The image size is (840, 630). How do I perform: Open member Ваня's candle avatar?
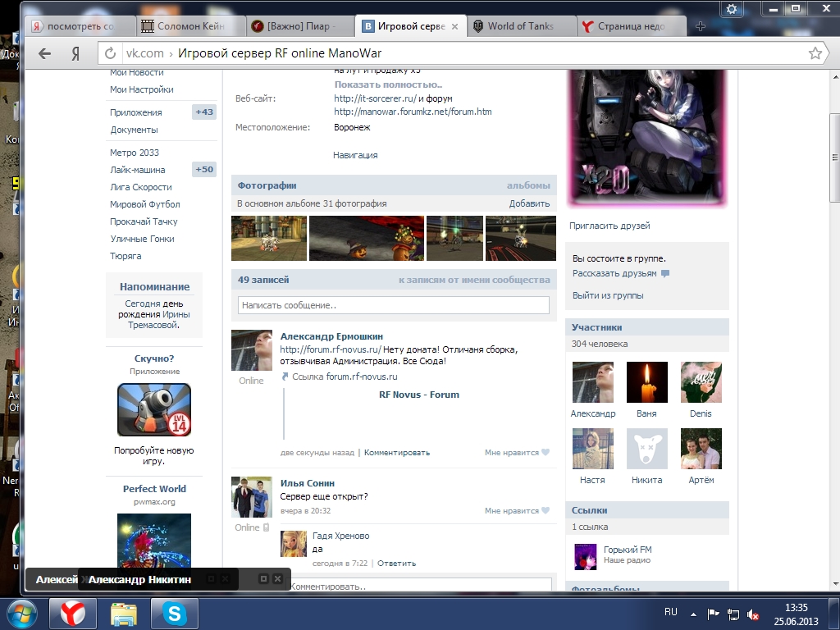point(647,382)
